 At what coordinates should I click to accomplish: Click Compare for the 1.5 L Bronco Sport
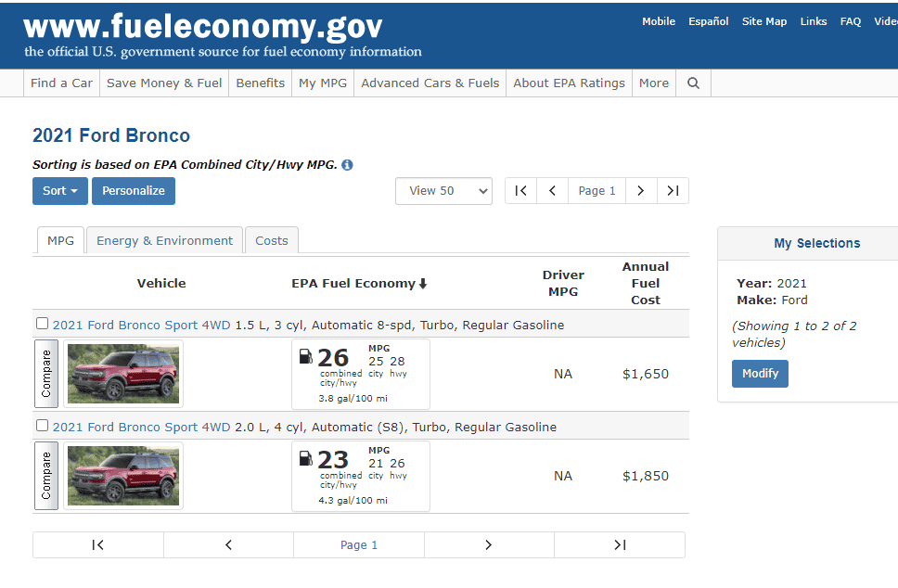[x=46, y=374]
